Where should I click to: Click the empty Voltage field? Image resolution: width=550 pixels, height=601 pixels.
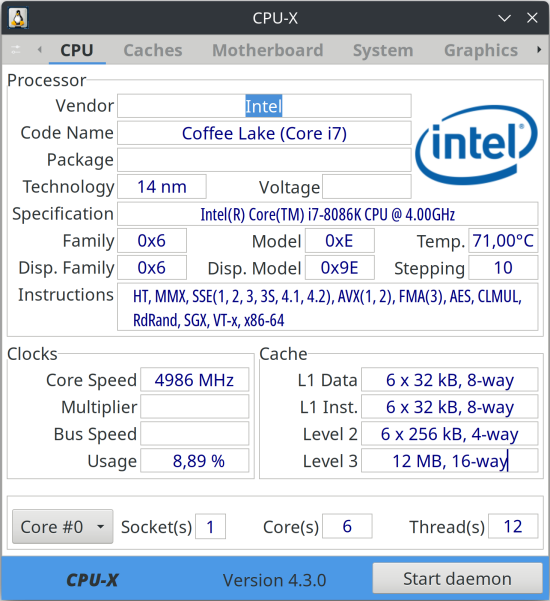click(x=366, y=187)
